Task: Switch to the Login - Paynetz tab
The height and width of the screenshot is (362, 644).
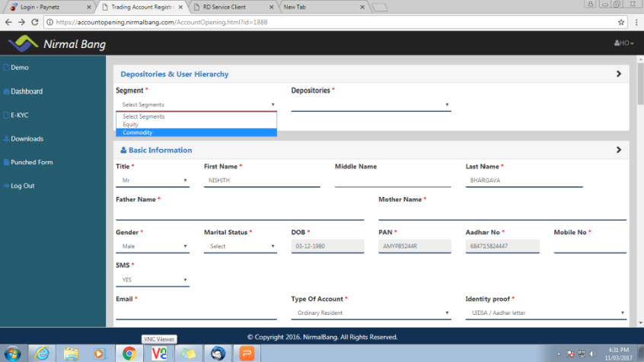Action: pos(44,7)
